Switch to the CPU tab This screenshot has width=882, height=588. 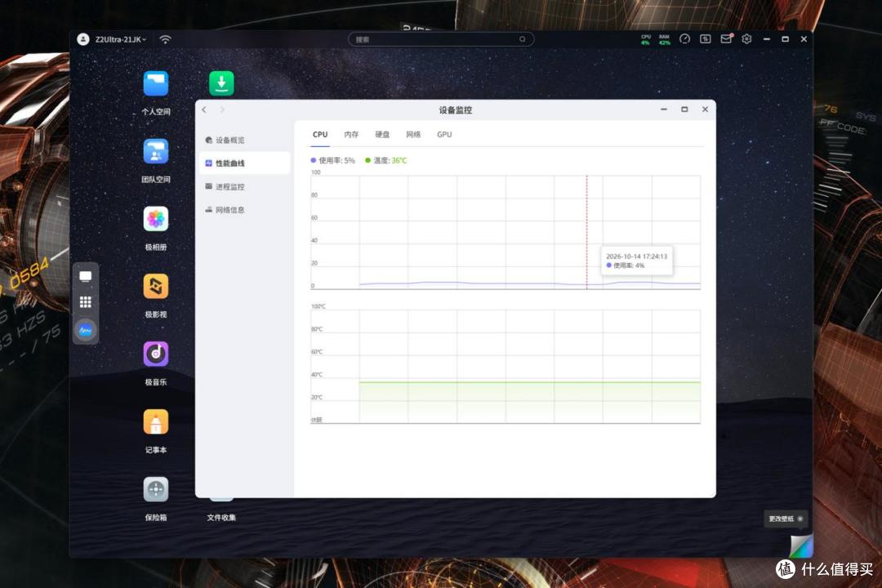[320, 135]
